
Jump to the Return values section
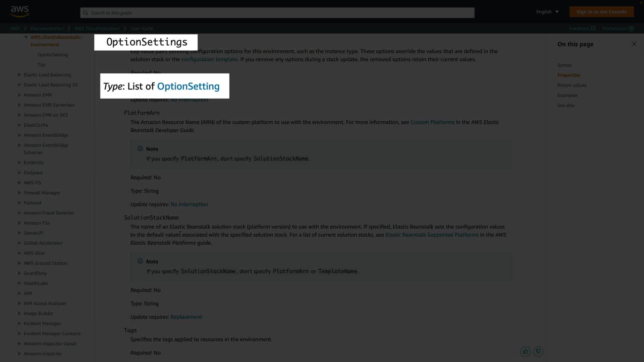tap(572, 85)
